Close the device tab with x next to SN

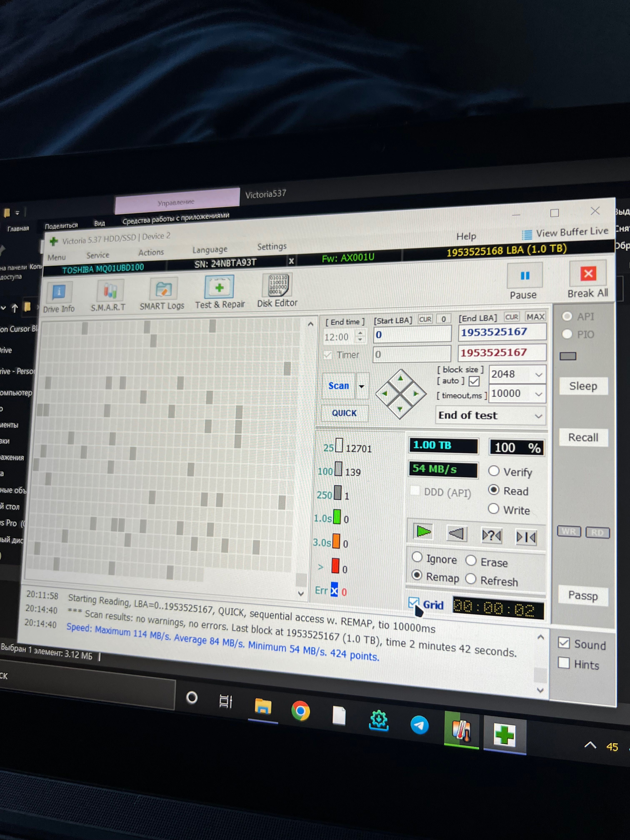tap(291, 261)
